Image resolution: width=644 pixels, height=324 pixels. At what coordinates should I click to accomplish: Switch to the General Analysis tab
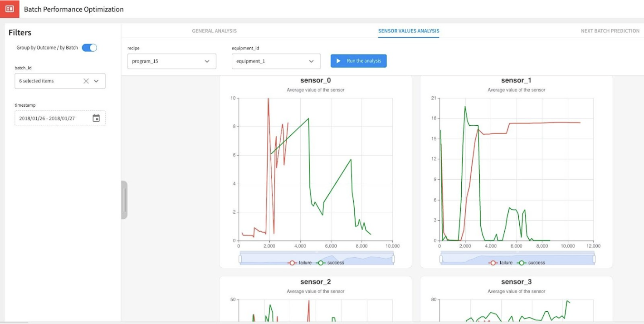point(214,30)
